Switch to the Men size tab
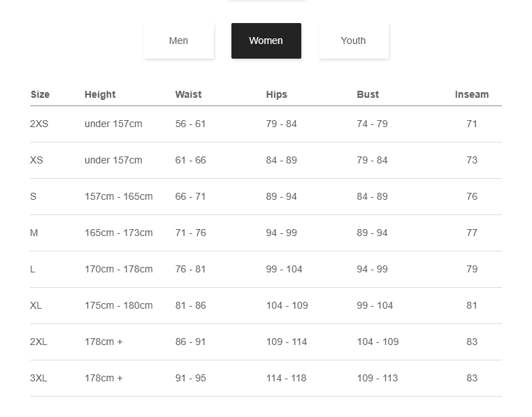Screen dimensions: 532x417 [178, 41]
